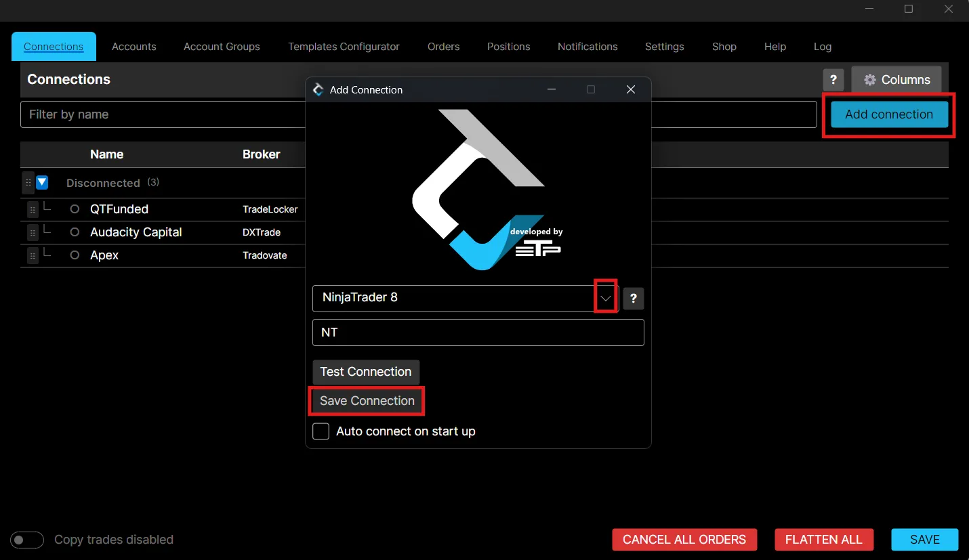This screenshot has height=560, width=969.
Task: Select the QTFunded status circle
Action: coord(75,209)
